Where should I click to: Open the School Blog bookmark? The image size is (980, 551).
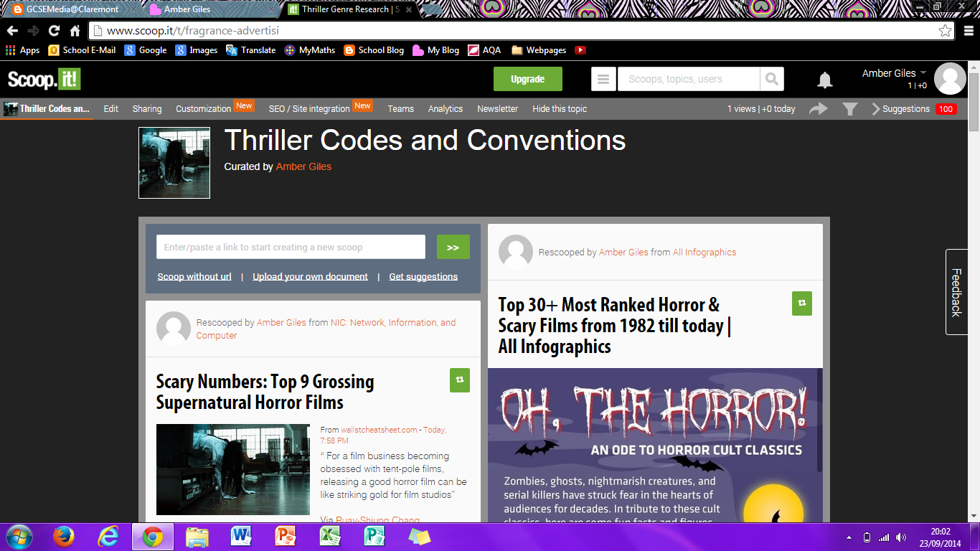point(374,50)
